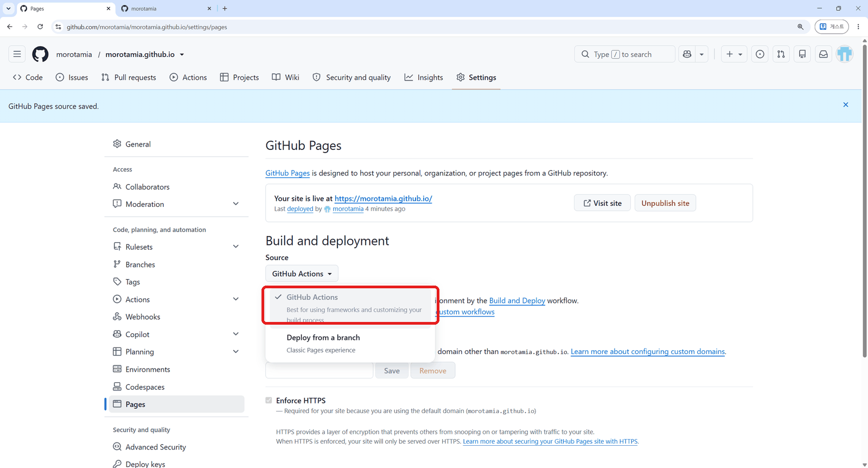Select 'Deploy from a branch' source option
868x468 pixels.
coord(350,344)
